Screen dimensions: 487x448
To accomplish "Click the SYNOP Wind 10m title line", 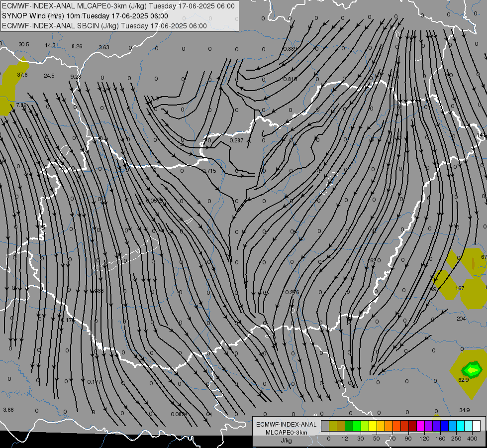I will point(85,16).
